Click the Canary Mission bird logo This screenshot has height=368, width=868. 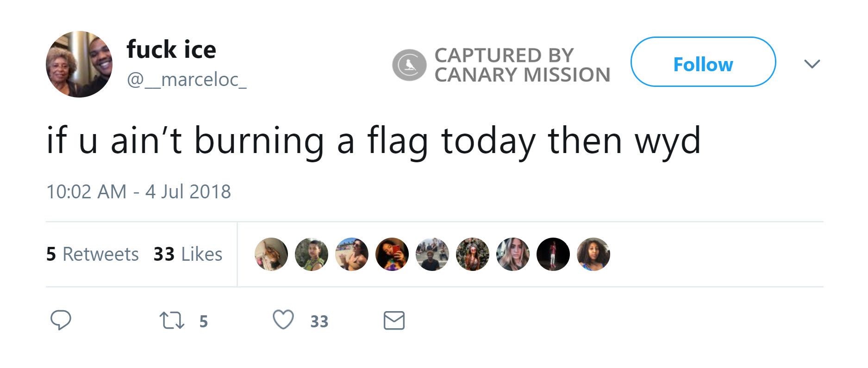coord(409,64)
